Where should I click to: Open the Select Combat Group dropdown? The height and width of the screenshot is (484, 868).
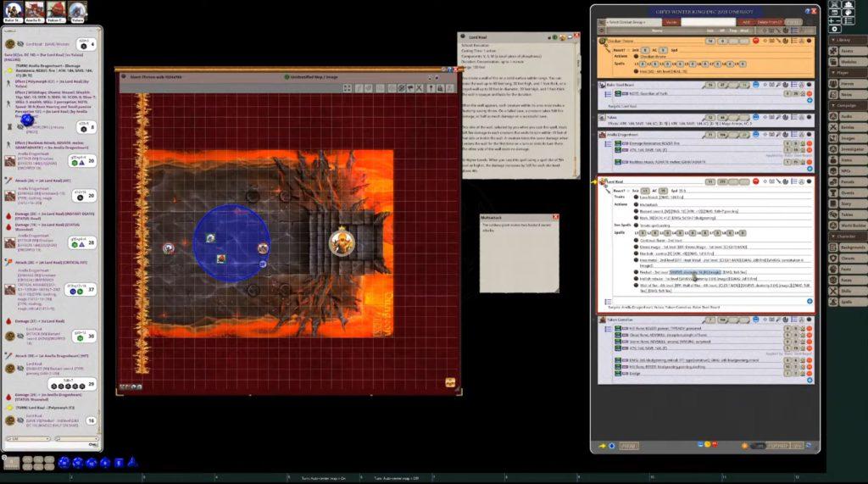pos(633,22)
